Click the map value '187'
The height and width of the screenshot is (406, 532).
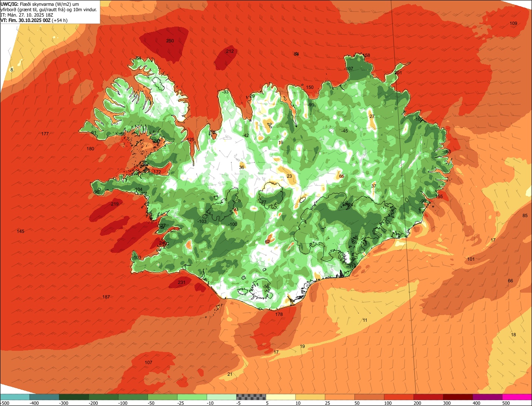point(106,297)
